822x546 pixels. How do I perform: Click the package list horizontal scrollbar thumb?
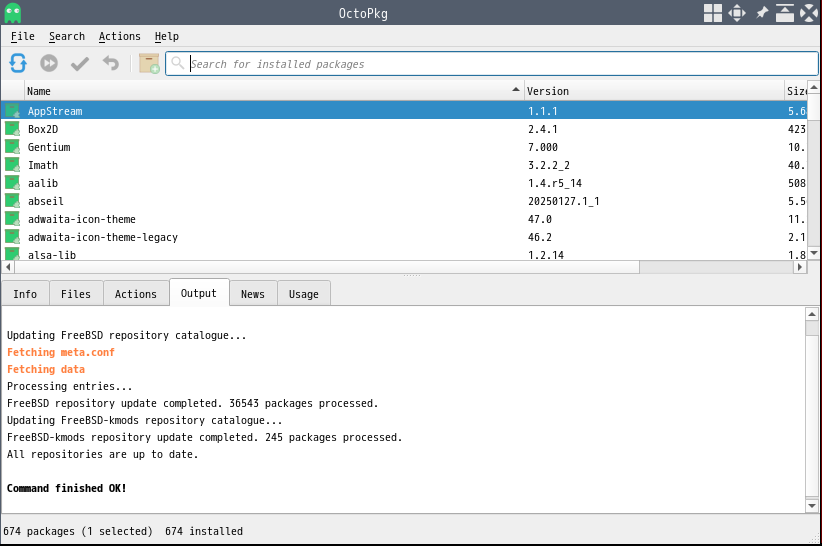click(x=327, y=267)
